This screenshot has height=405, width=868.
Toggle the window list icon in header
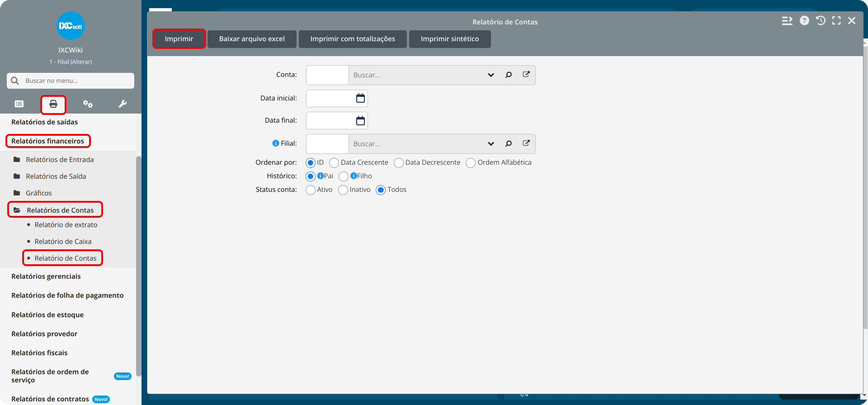pyautogui.click(x=787, y=21)
